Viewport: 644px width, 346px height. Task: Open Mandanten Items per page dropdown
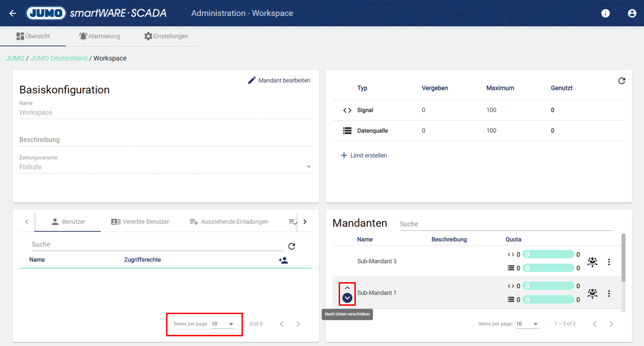[527, 324]
